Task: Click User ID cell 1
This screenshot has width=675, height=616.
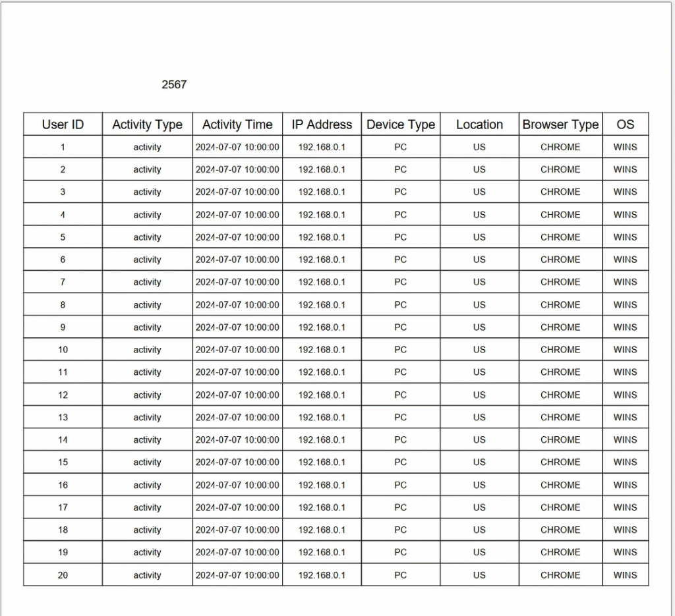Action: (63, 147)
